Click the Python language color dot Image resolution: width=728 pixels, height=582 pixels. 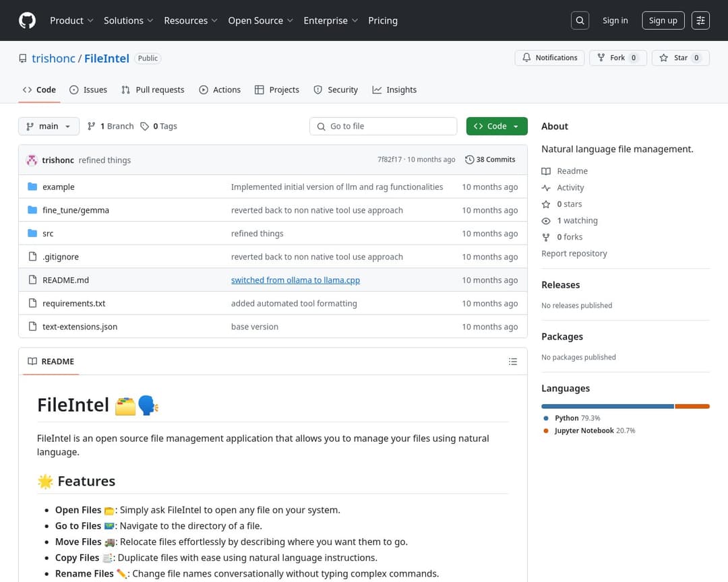click(546, 418)
